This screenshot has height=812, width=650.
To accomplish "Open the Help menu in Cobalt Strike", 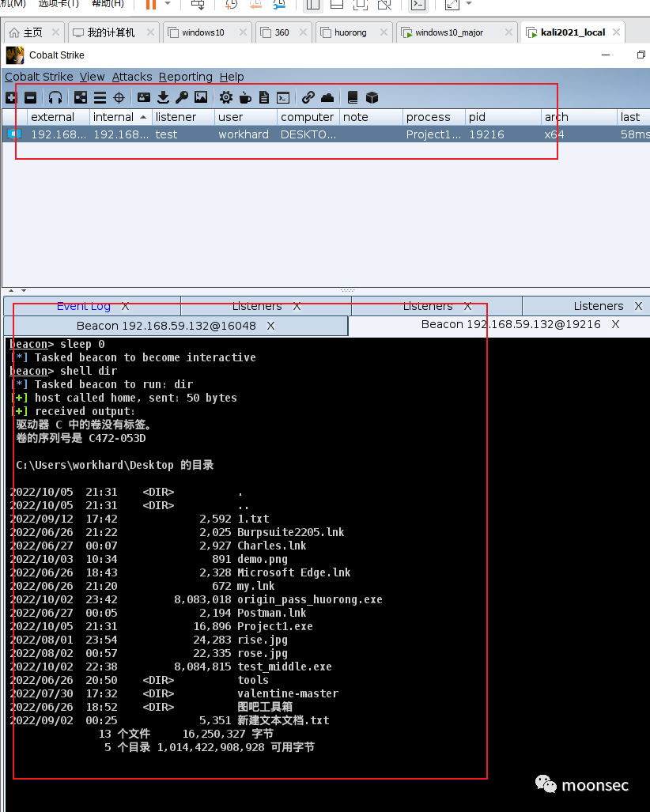I will pos(232,77).
